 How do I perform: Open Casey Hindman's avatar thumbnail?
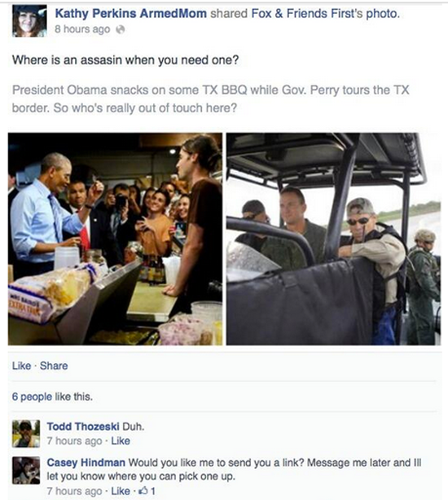coord(26,470)
